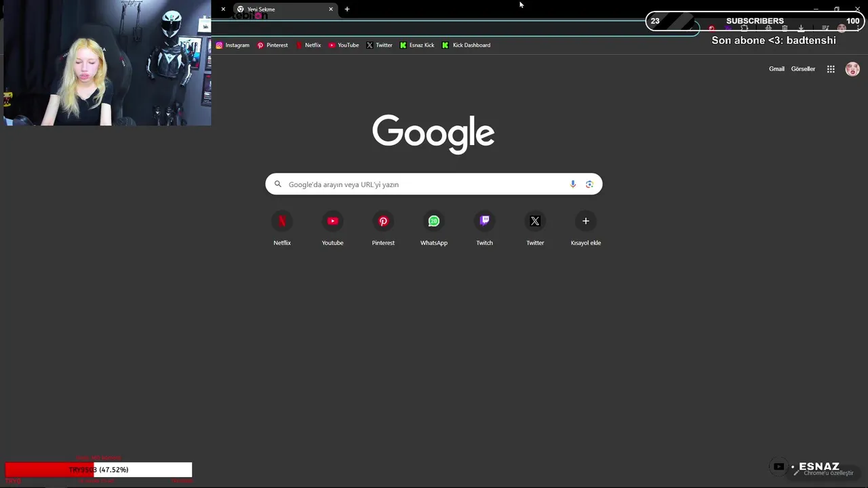Screen dimensions: 868x488
Task: Click the ESNAZ channel label
Action: [x=819, y=466]
